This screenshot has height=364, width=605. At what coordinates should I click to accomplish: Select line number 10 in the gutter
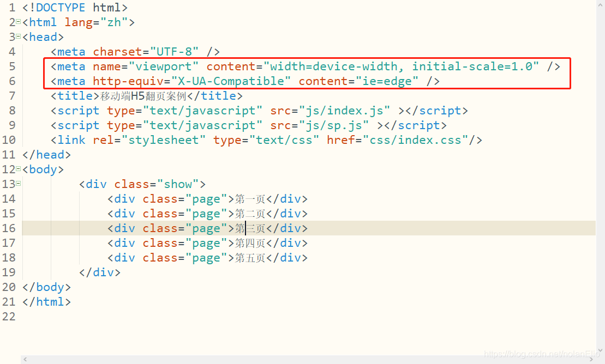(9, 140)
